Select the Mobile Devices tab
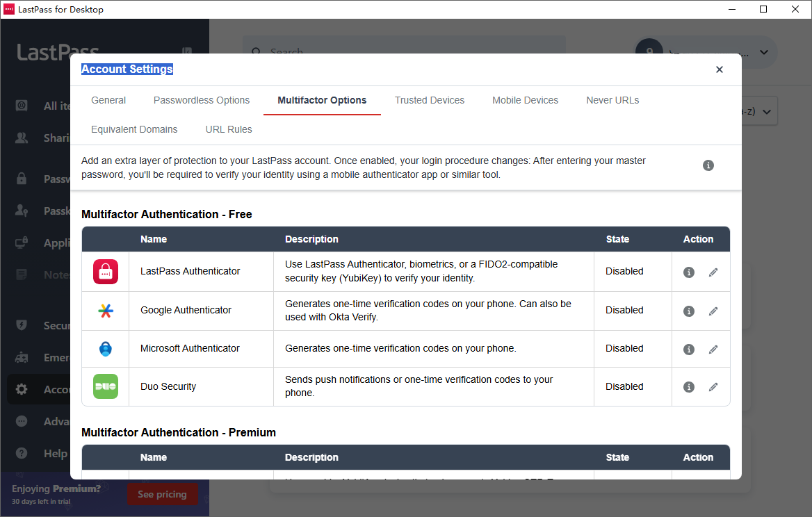Image resolution: width=812 pixels, height=517 pixels. [525, 100]
